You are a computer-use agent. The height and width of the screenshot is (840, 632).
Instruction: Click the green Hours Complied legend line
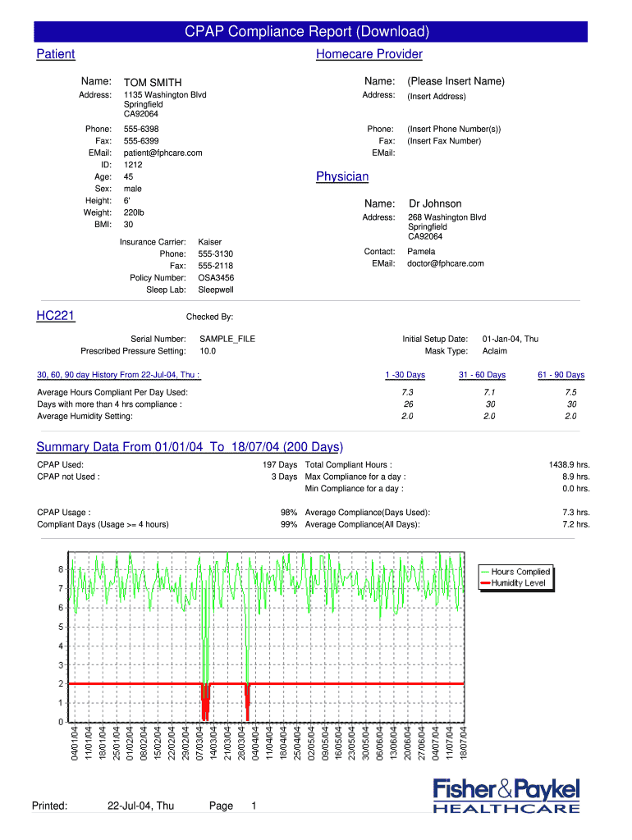pyautogui.click(x=485, y=572)
